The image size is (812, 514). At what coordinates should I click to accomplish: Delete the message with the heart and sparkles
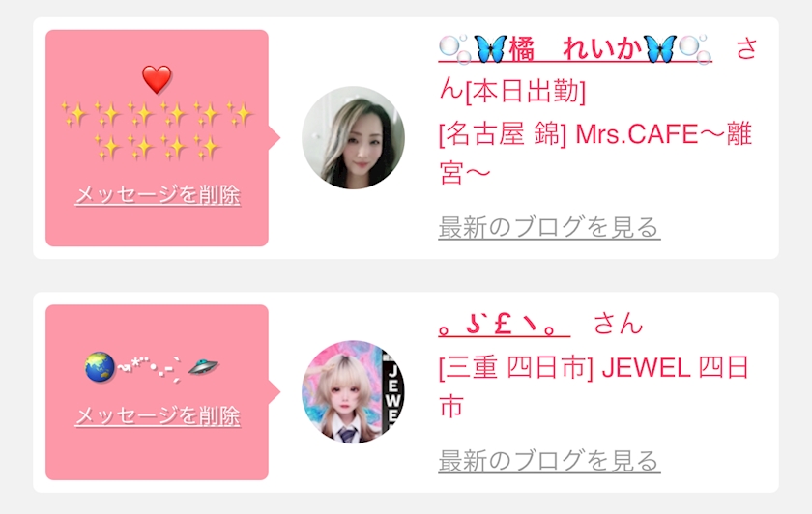[x=158, y=195]
